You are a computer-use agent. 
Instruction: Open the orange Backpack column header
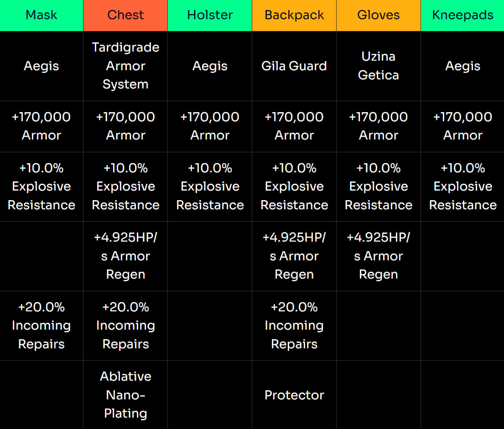tap(294, 15)
